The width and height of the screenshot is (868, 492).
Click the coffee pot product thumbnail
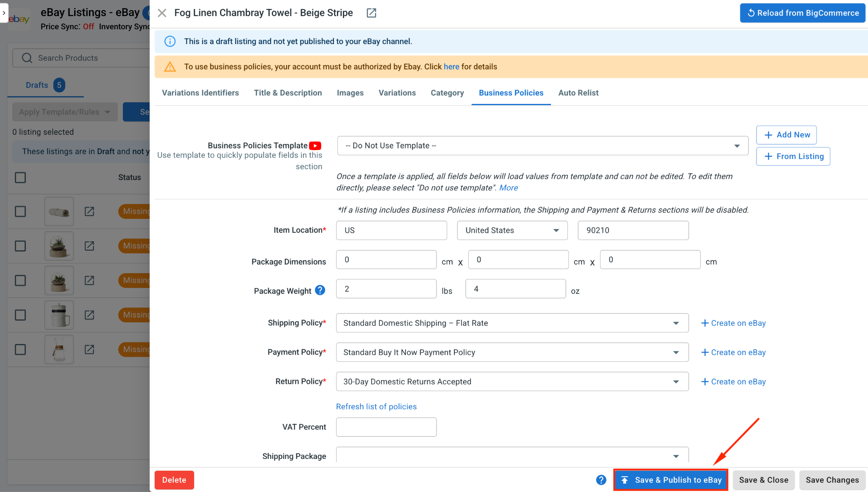click(59, 315)
